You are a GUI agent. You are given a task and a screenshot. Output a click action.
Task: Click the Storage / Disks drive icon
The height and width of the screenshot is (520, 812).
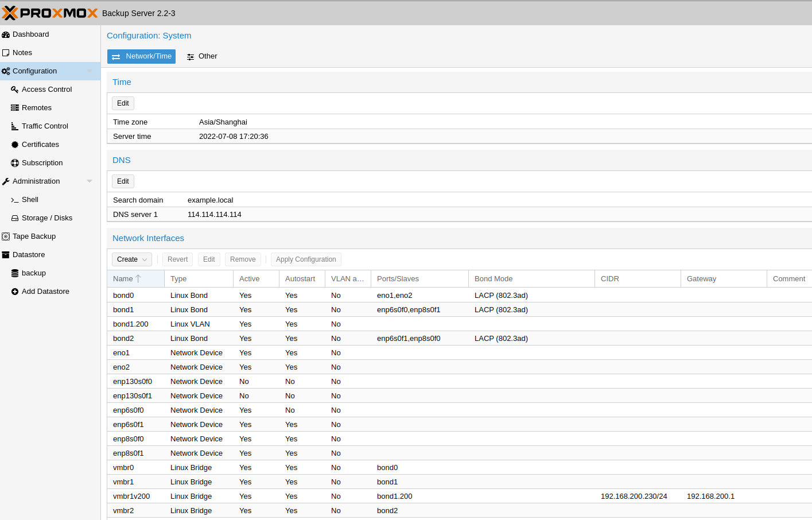15,218
